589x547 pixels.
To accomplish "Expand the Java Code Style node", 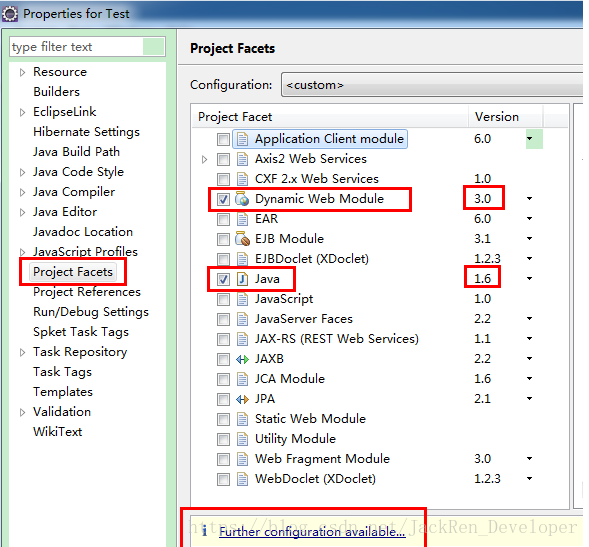I will 22,172.
